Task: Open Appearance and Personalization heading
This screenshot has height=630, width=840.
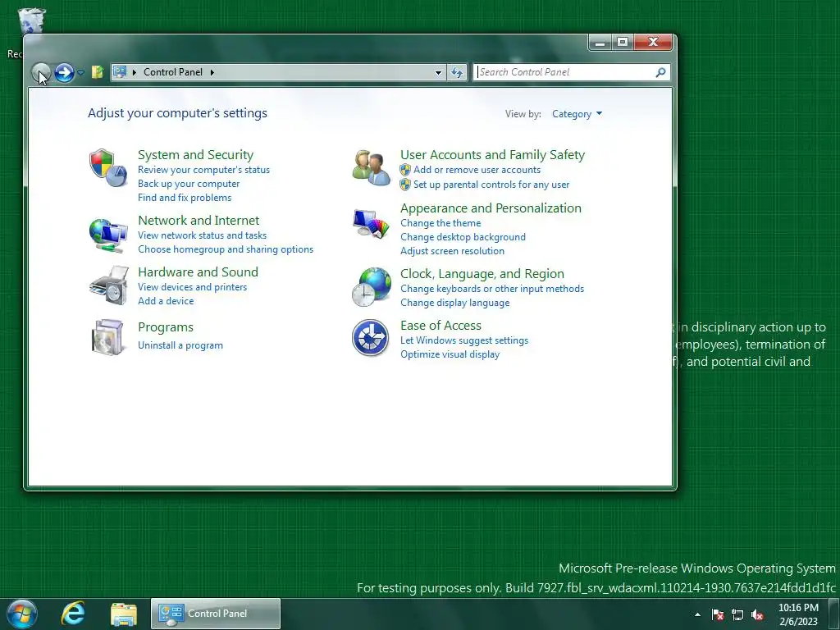Action: click(491, 208)
